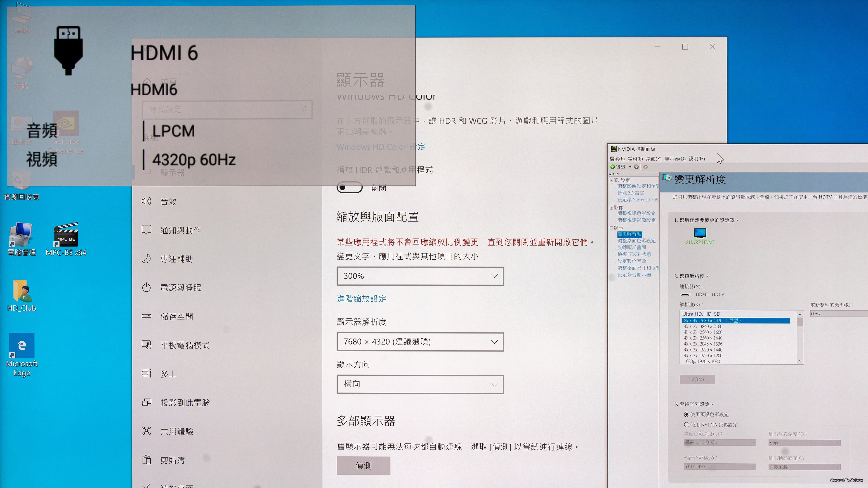Click the MPC-BE x64 desktop shortcut
The height and width of the screenshot is (488, 868).
(x=66, y=239)
